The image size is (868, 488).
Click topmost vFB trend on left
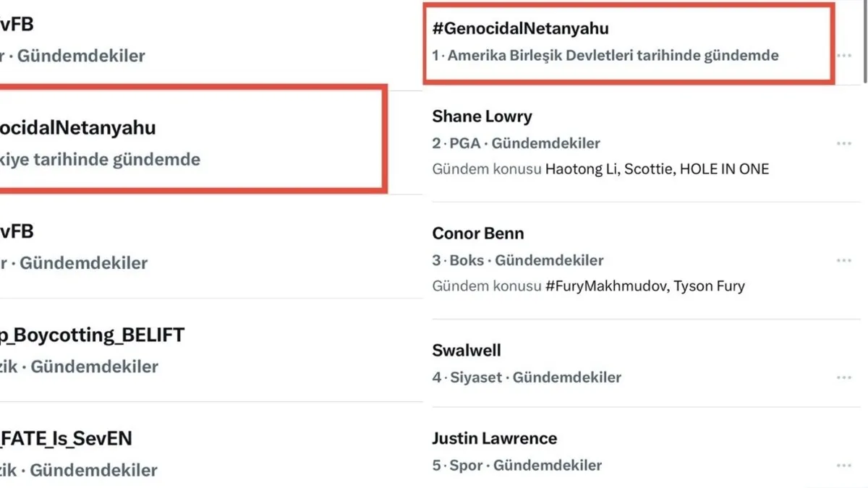tap(18, 25)
